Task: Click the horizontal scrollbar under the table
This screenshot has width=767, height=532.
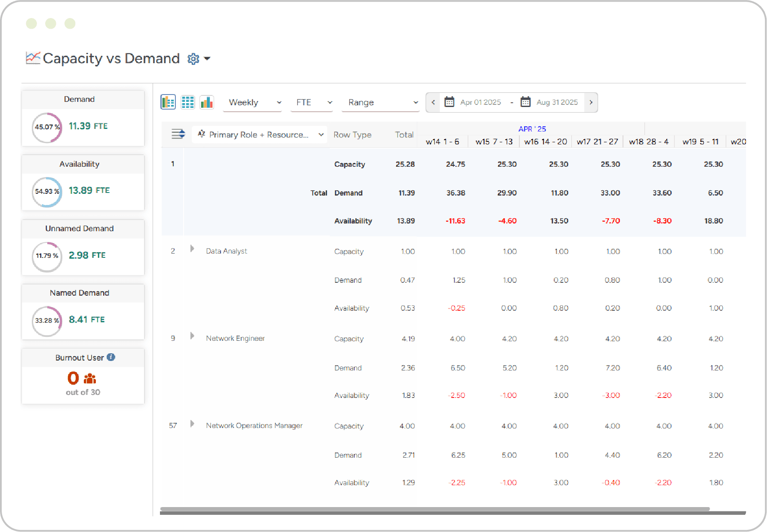Action: click(435, 509)
